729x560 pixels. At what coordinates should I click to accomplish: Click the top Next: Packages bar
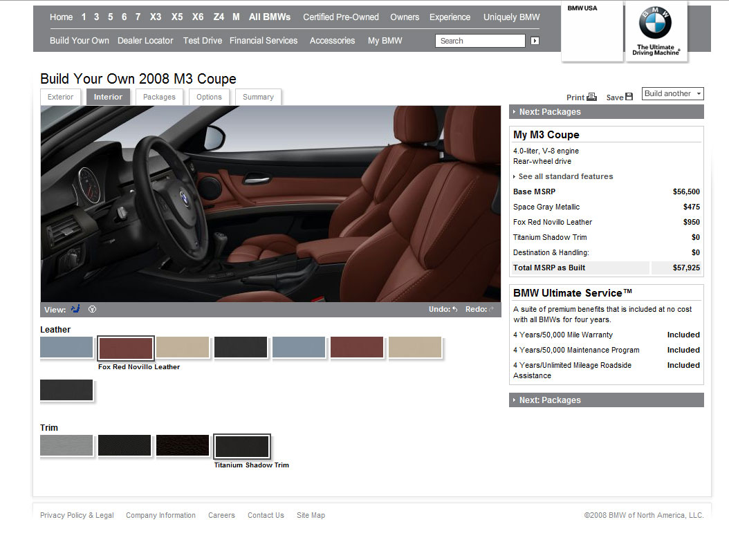607,111
